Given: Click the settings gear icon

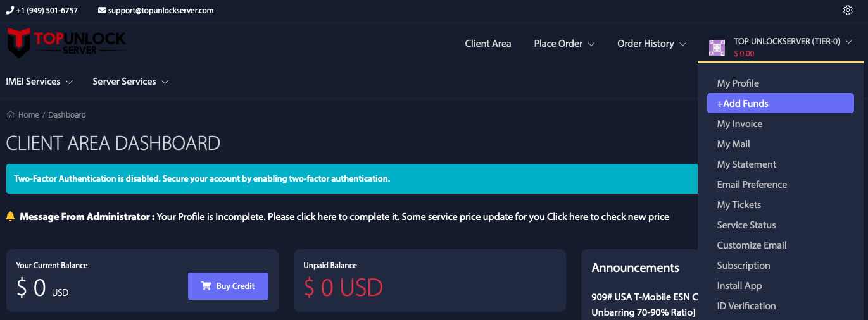Looking at the screenshot, I should point(848,10).
